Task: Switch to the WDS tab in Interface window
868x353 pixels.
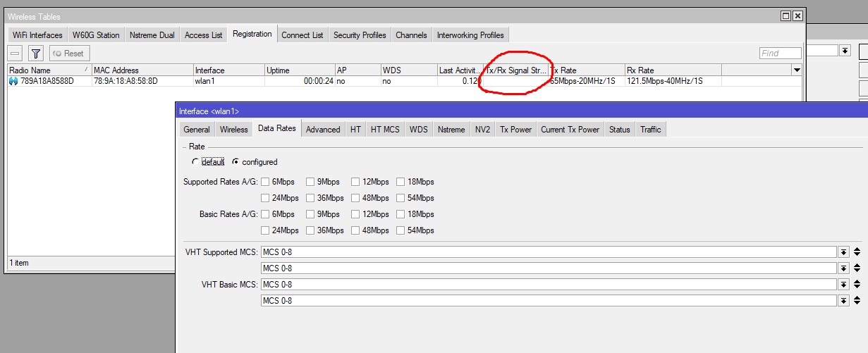Action: (418, 129)
